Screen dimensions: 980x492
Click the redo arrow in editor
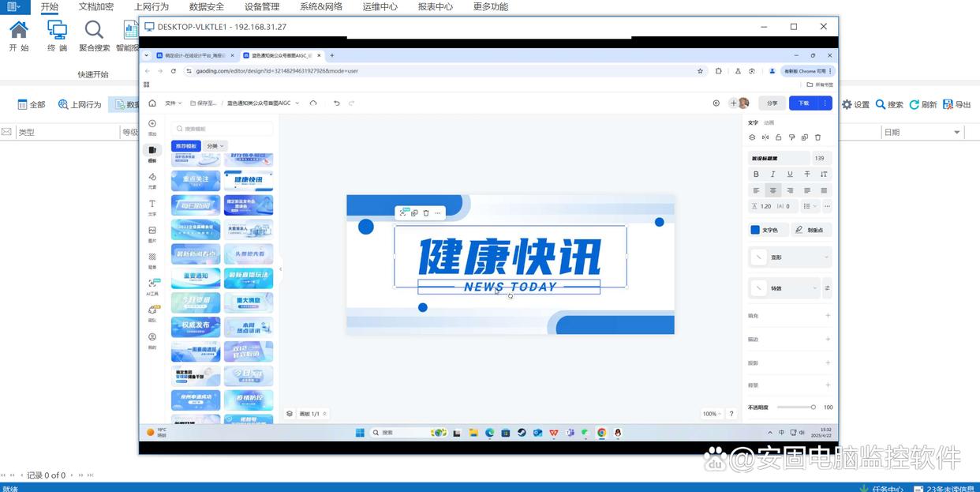tap(351, 103)
